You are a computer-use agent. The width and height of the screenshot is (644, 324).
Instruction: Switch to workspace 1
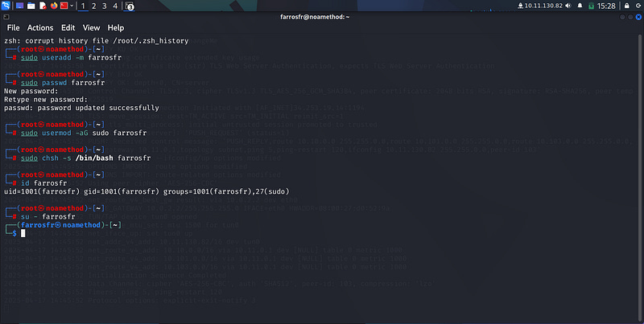tap(83, 6)
